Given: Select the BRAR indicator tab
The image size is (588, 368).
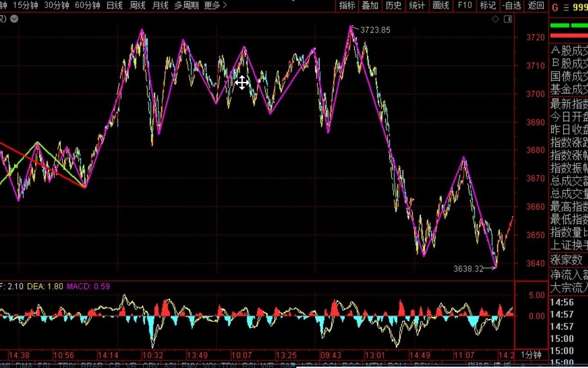Looking at the screenshot, I should click(92, 365).
